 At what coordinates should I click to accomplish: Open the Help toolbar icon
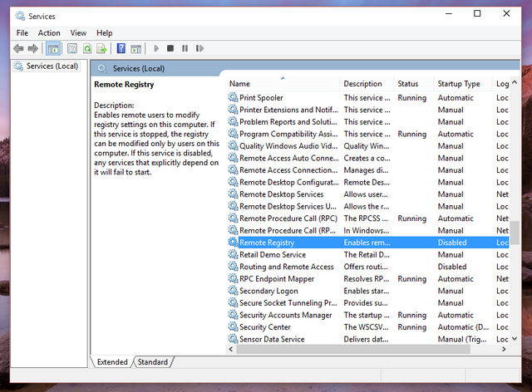pyautogui.click(x=121, y=48)
